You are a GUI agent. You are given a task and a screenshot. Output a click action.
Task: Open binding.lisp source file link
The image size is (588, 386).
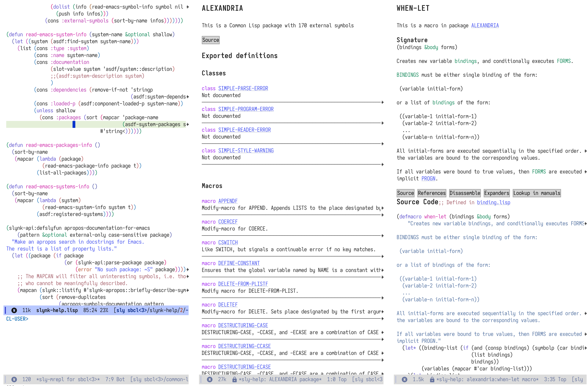pyautogui.click(x=493, y=202)
